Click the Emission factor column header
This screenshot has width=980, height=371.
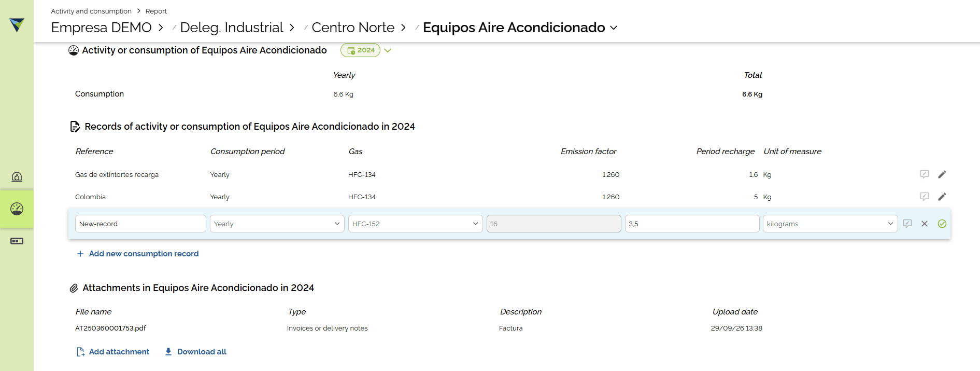(x=588, y=152)
